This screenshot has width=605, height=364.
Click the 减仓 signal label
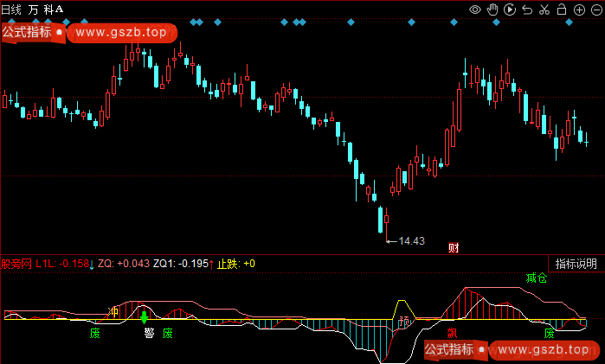click(x=537, y=279)
